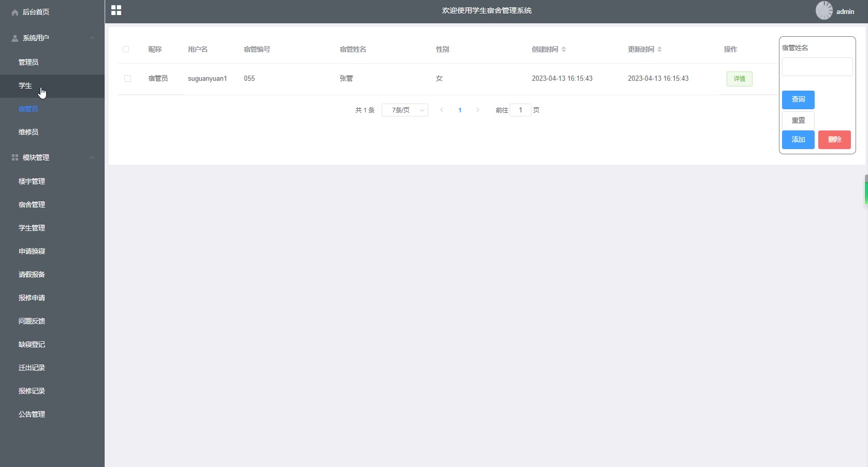This screenshot has width=868, height=467.
Task: Select the 宿管员 menu item
Action: pyautogui.click(x=52, y=109)
